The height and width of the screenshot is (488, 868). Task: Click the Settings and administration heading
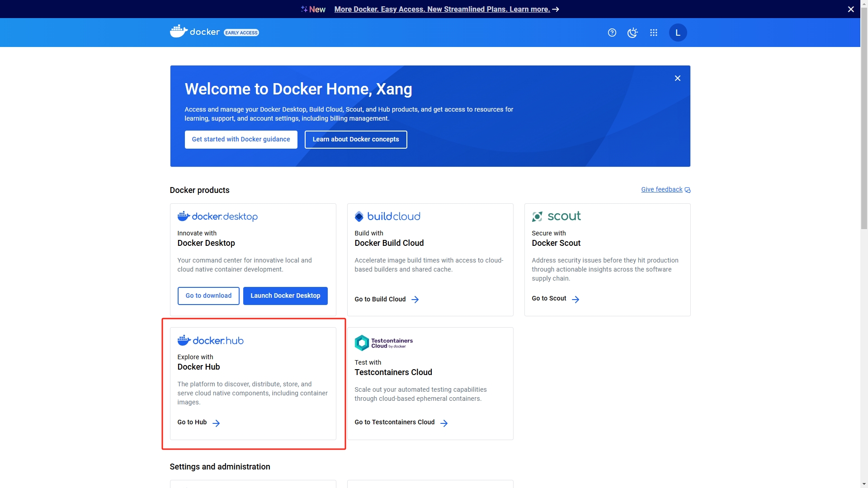[x=220, y=467]
